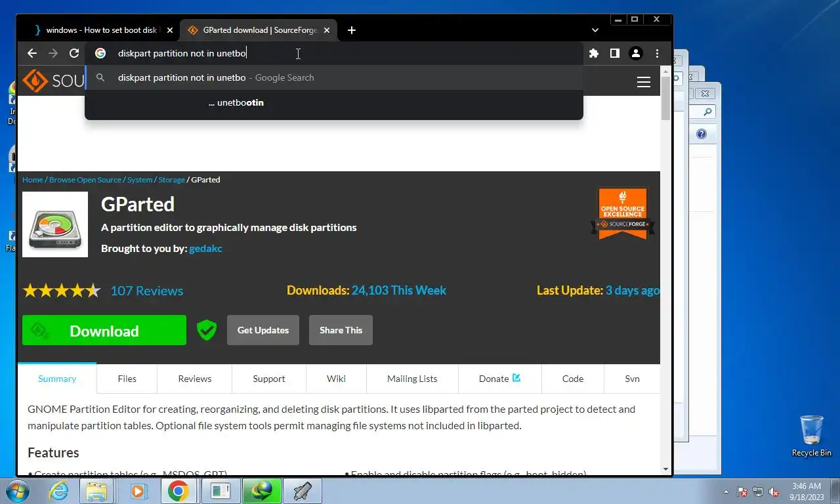Screen dimensions: 840x504
Task: Click the green Download button
Action: tap(104, 330)
